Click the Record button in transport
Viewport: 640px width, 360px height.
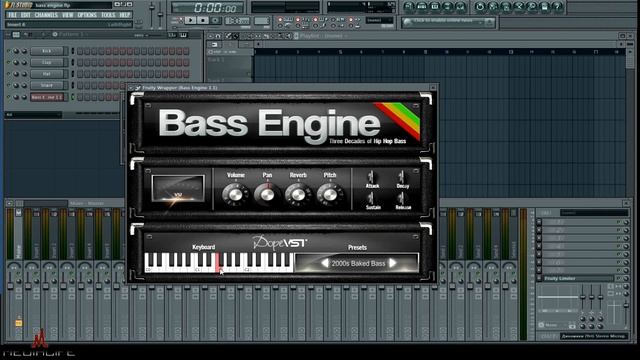coord(216,20)
